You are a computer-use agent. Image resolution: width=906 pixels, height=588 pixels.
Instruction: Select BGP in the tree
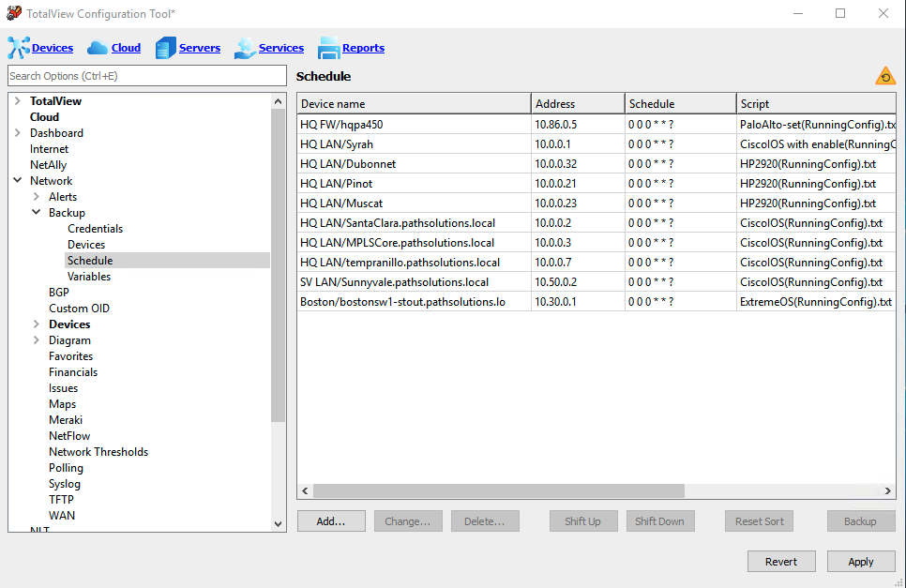pyautogui.click(x=59, y=293)
